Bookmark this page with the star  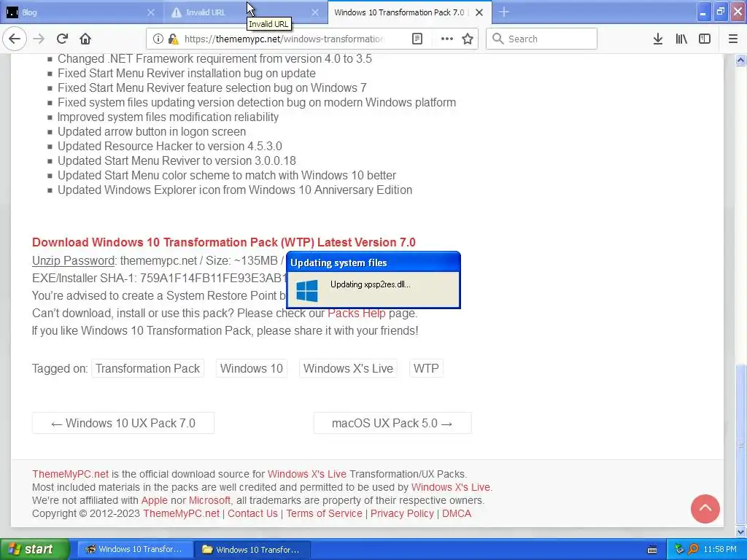click(x=468, y=39)
